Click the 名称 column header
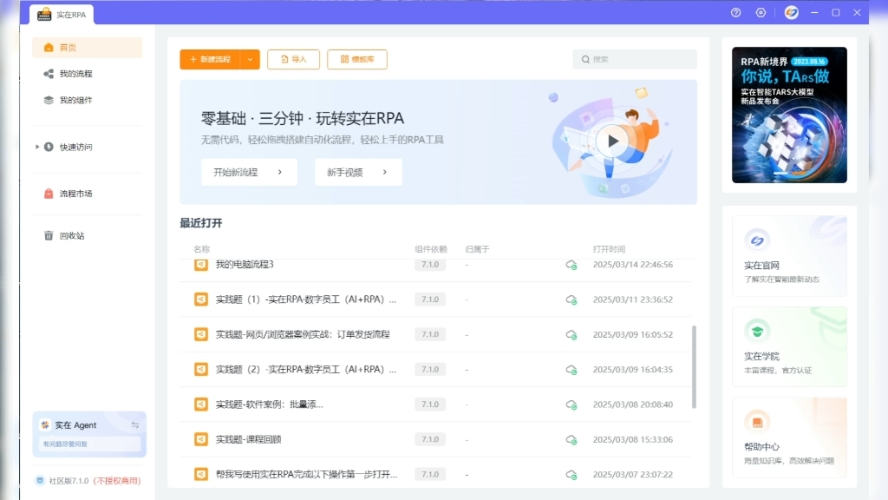 pyautogui.click(x=202, y=249)
